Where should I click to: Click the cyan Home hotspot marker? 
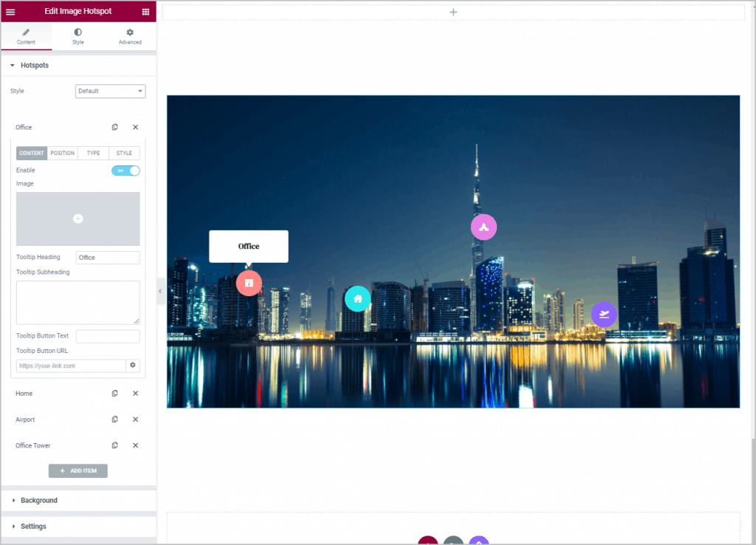(x=357, y=298)
